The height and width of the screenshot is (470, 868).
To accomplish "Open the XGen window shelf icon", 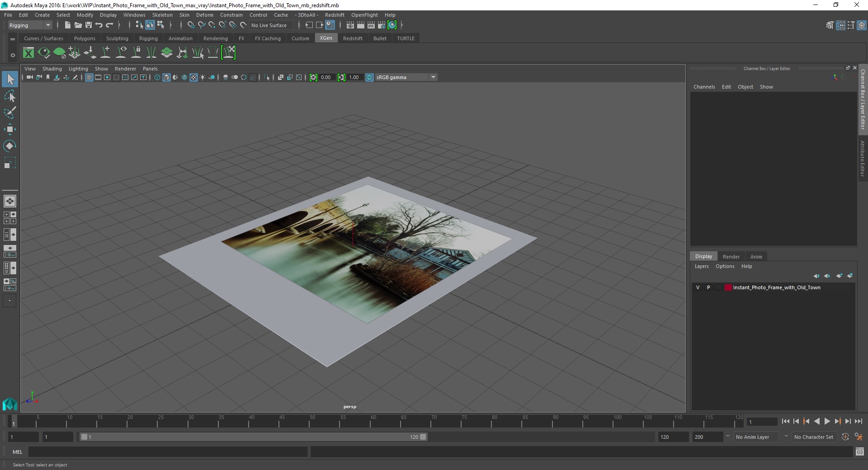I will pos(28,53).
